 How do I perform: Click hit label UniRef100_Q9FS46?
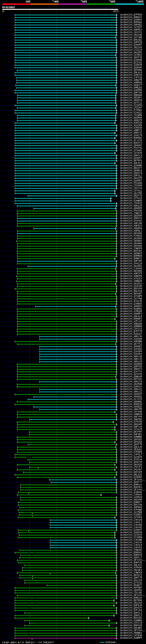(131, 93)
